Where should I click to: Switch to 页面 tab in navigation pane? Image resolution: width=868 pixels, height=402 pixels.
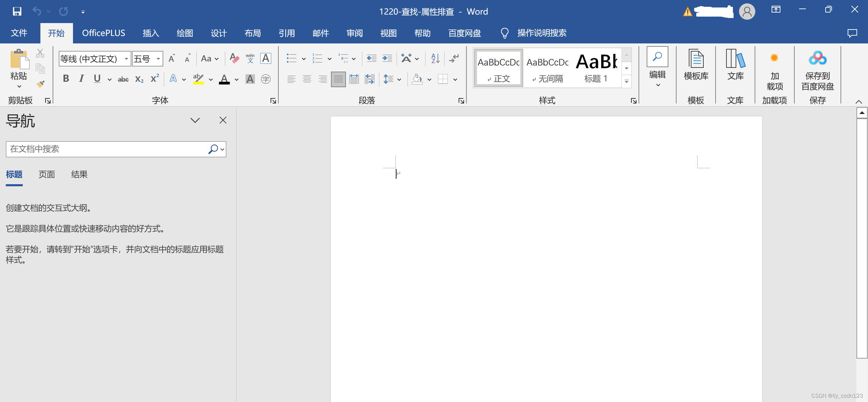click(x=47, y=174)
